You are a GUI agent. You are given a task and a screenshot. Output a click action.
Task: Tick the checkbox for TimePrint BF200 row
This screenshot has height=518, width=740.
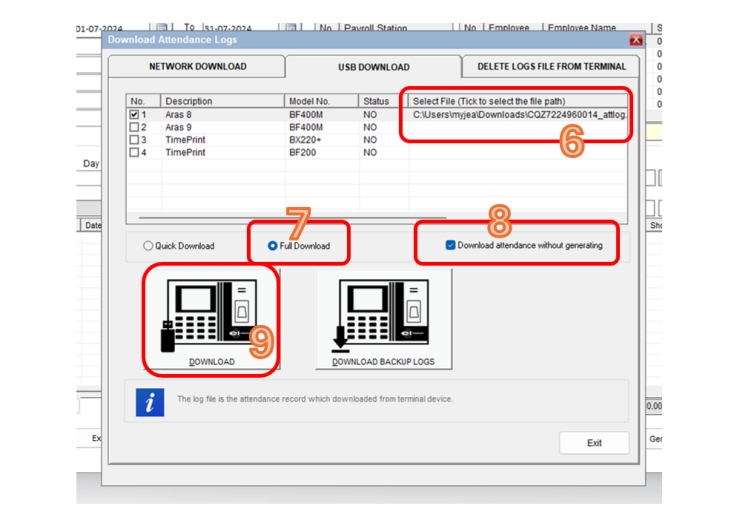click(x=135, y=154)
